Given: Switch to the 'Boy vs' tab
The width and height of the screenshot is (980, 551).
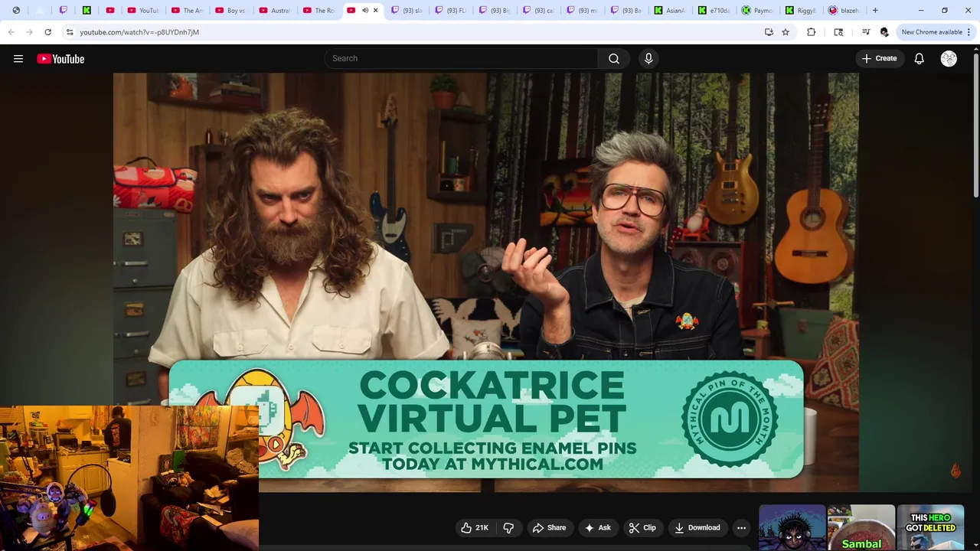Looking at the screenshot, I should point(231,11).
